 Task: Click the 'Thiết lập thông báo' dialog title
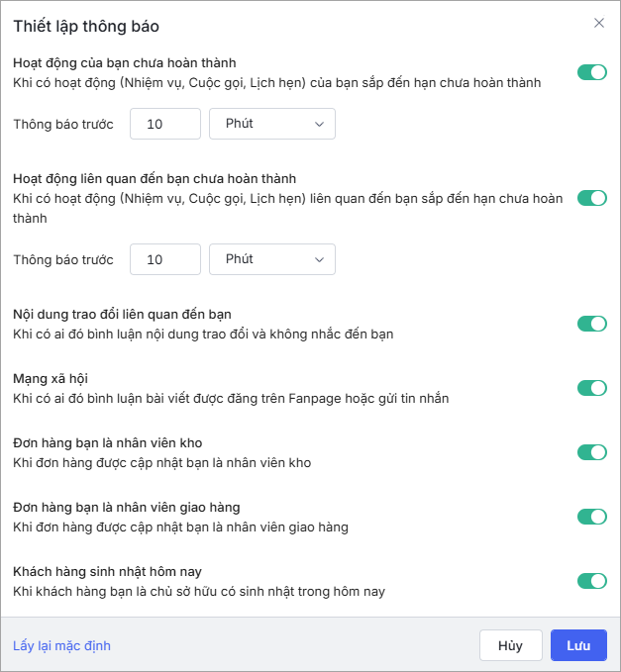pos(86,26)
